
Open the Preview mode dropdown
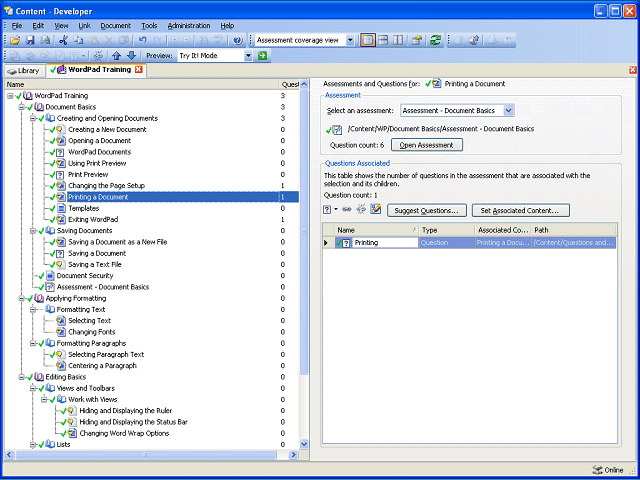249,56
